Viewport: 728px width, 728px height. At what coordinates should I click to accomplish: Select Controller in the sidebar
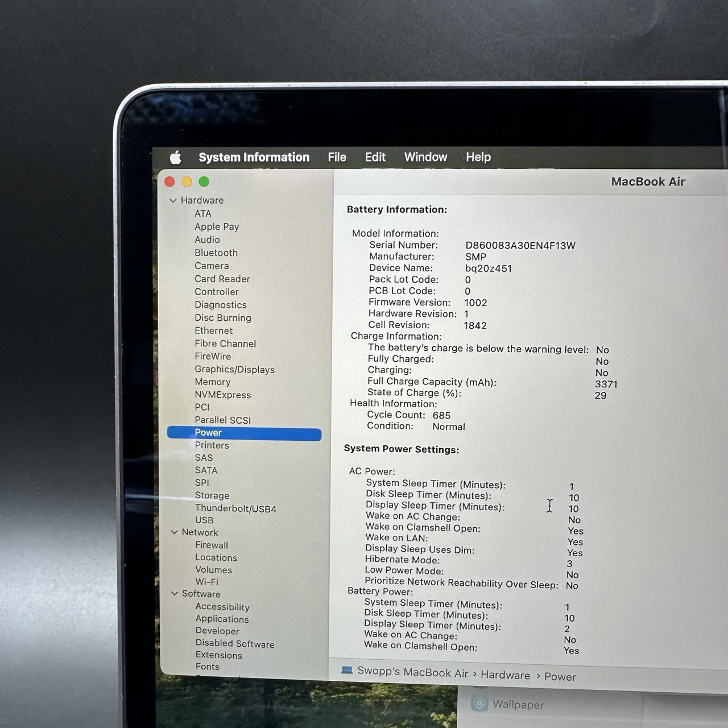[x=217, y=292]
